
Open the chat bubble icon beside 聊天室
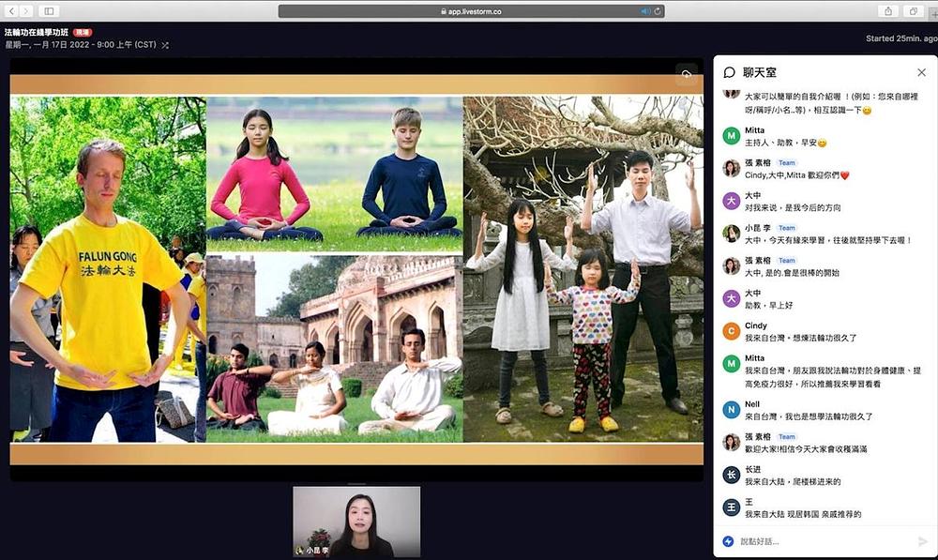(730, 72)
